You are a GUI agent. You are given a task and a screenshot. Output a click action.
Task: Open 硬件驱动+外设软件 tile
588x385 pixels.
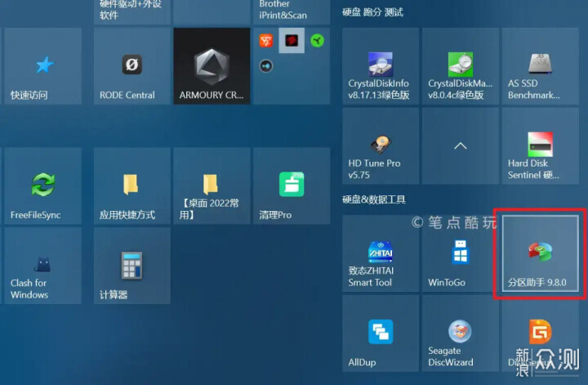tap(132, 12)
